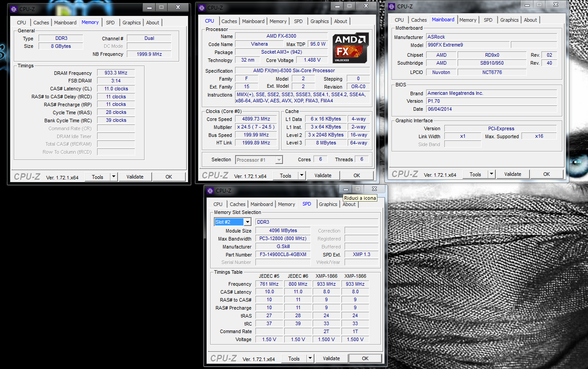Click the Max TDP 95.0 W value
This screenshot has width=588, height=369.
318,44
